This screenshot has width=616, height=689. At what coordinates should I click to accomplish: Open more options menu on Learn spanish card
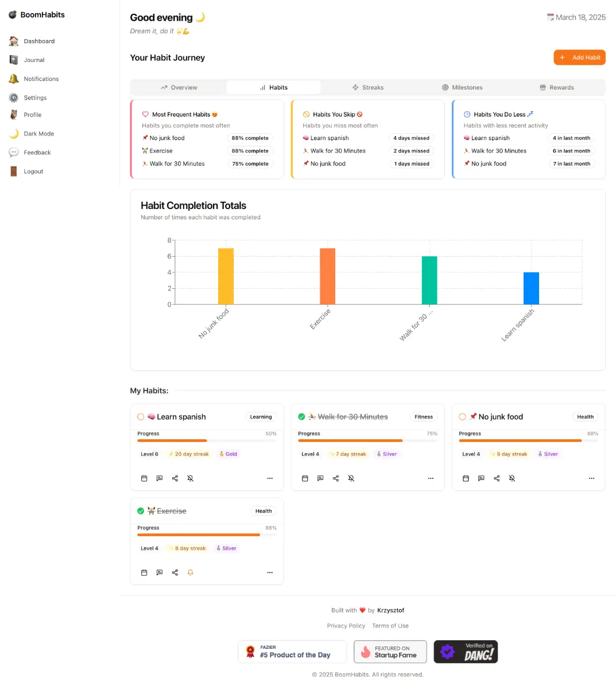pos(270,478)
